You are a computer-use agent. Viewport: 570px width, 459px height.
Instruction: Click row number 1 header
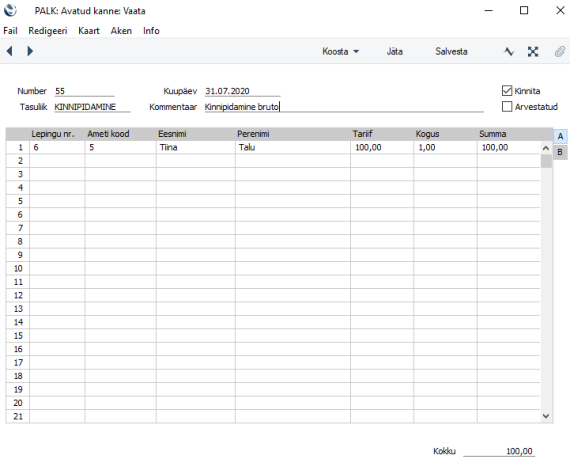click(x=18, y=148)
